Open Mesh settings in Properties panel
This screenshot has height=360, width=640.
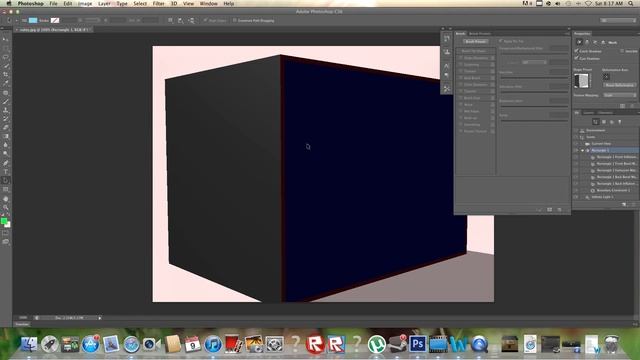(579, 42)
